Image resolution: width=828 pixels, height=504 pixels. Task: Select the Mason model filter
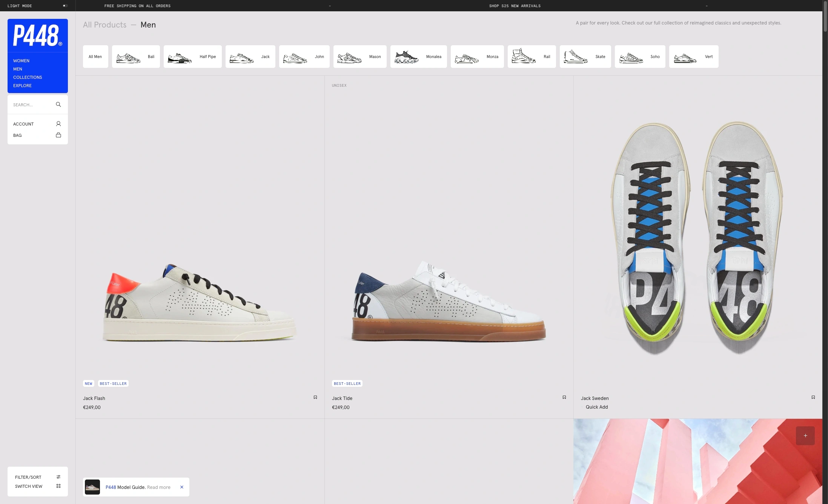[360, 57]
